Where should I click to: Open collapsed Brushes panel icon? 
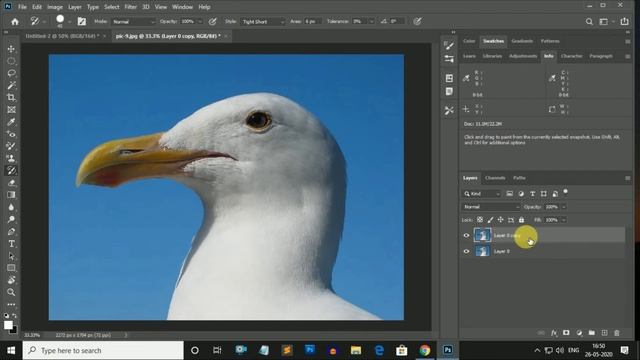coord(449,46)
